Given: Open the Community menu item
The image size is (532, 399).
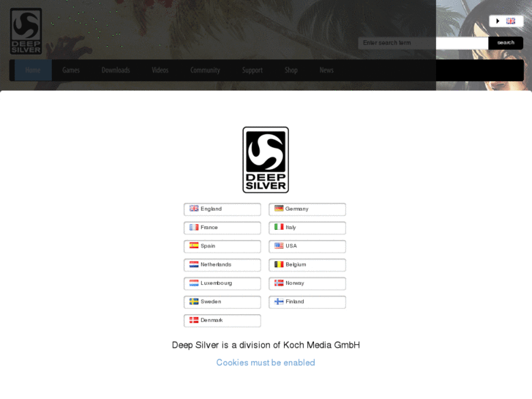Looking at the screenshot, I should coord(205,70).
